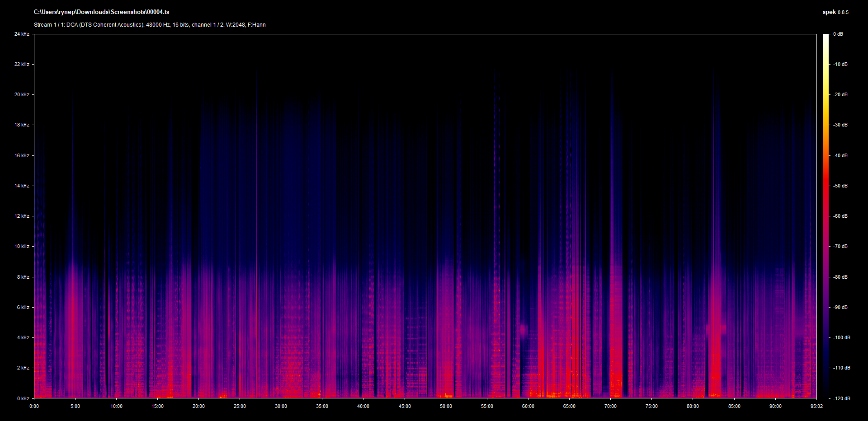This screenshot has width=868, height=421.
Task: Click the 25:00 time axis marker
Action: point(240,406)
